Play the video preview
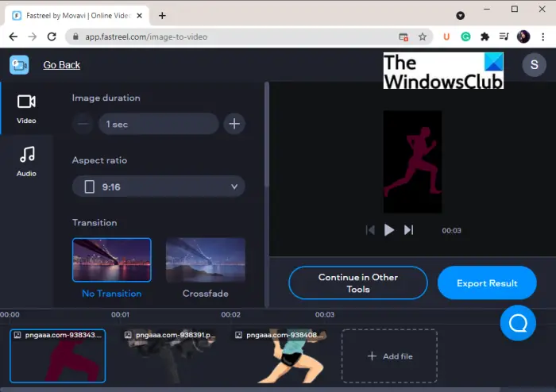Viewport: 556px width, 392px height. [389, 230]
